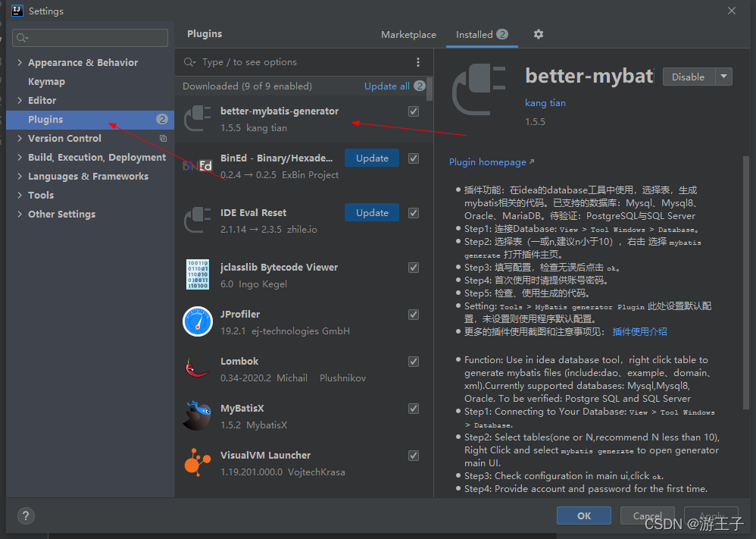Viewport: 756px width, 539px height.
Task: Open the plugins settings gear icon
Action: pyautogui.click(x=537, y=34)
